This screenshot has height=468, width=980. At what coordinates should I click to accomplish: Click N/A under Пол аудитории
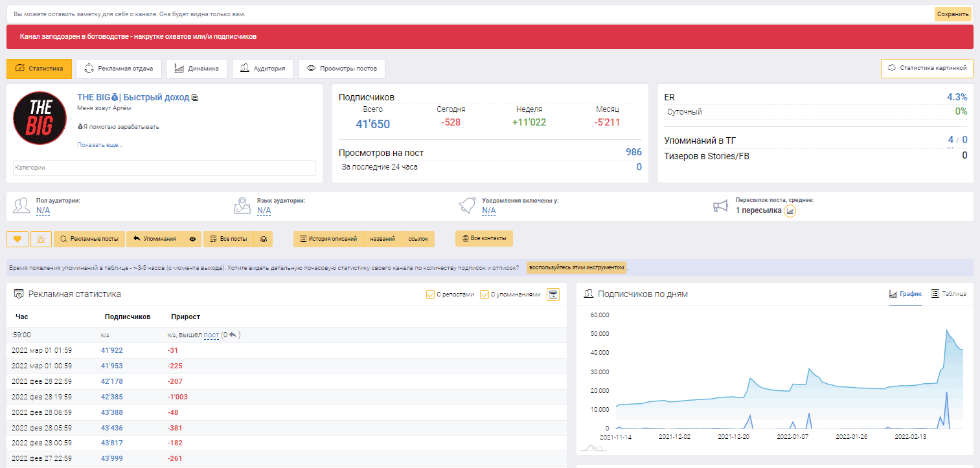pyautogui.click(x=43, y=210)
